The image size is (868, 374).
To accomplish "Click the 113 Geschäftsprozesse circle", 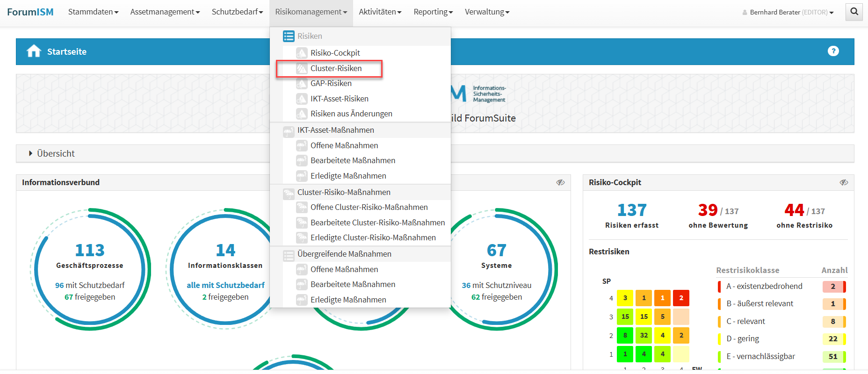I will tap(90, 269).
